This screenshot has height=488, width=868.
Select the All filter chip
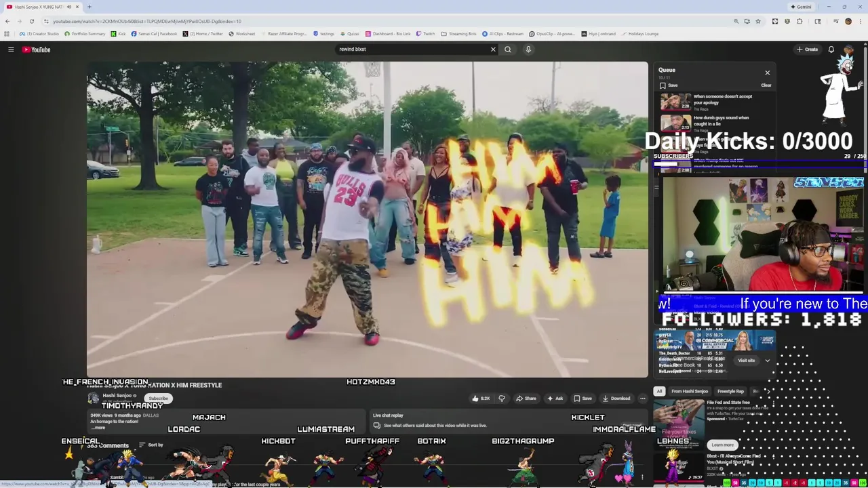pos(659,391)
